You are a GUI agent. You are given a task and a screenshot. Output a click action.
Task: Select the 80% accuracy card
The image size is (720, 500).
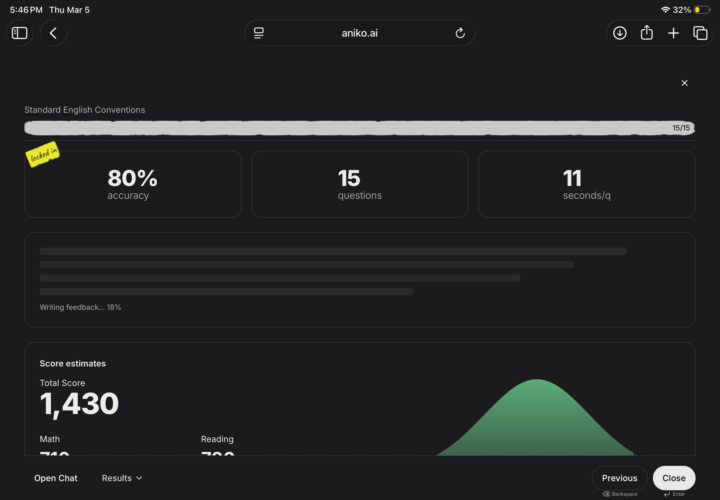pyautogui.click(x=133, y=184)
